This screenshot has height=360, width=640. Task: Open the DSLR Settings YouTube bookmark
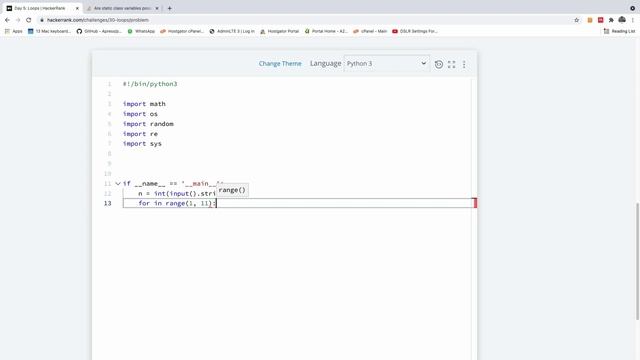tap(415, 31)
